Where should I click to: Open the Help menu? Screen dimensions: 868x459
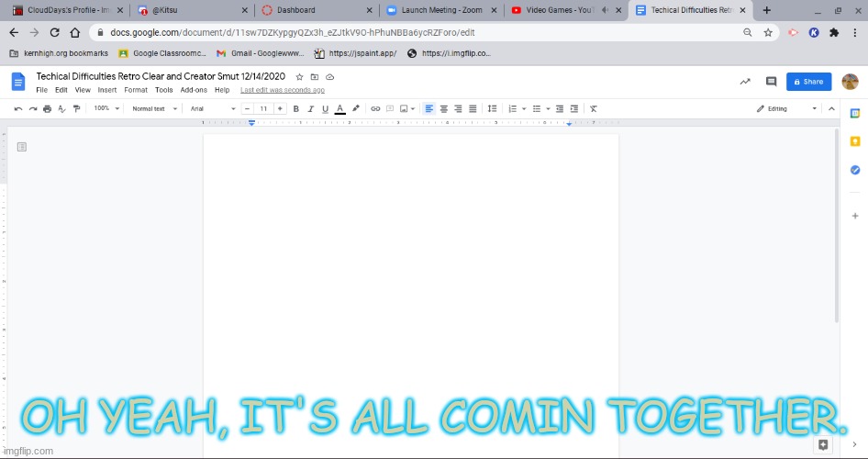click(x=222, y=90)
